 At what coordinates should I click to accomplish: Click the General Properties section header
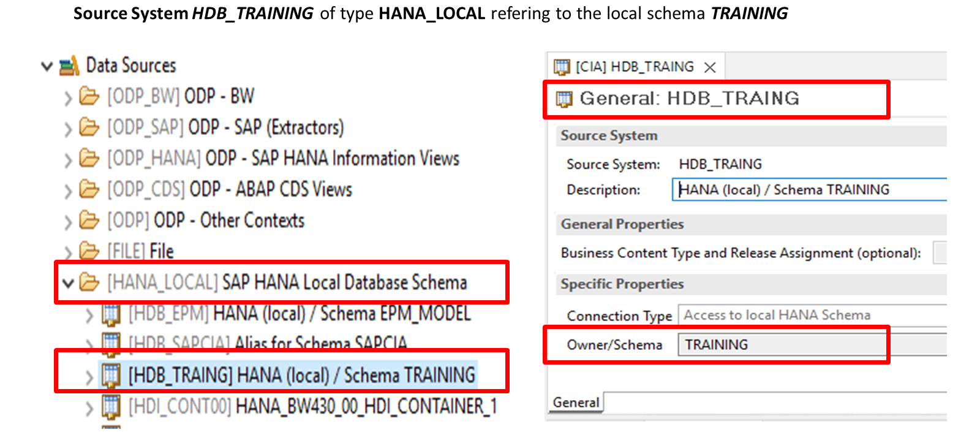(751, 224)
